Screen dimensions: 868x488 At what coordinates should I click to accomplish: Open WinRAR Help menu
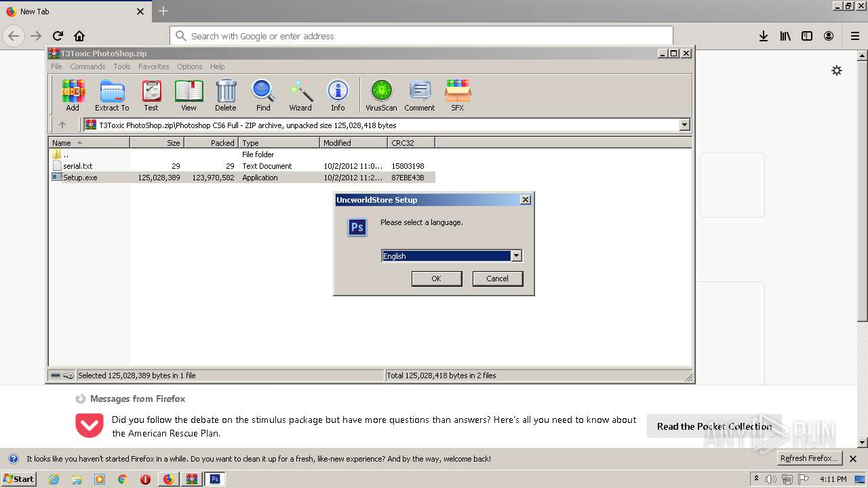[x=217, y=66]
